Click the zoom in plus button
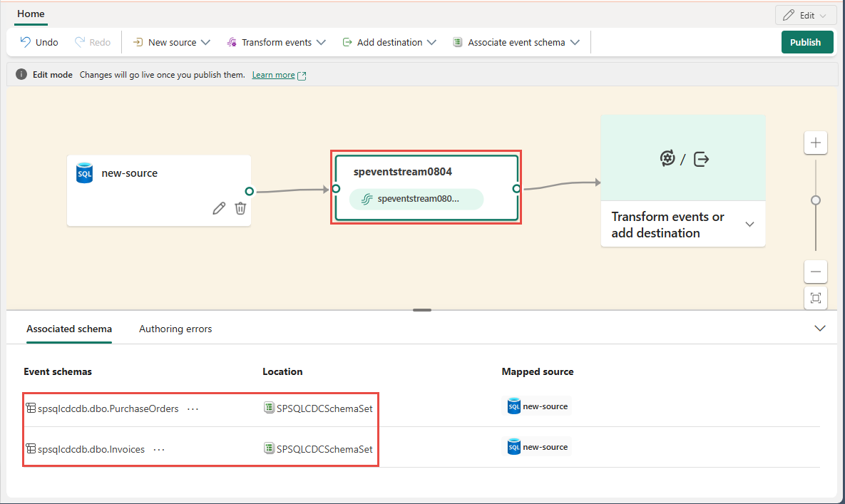 pyautogui.click(x=816, y=143)
